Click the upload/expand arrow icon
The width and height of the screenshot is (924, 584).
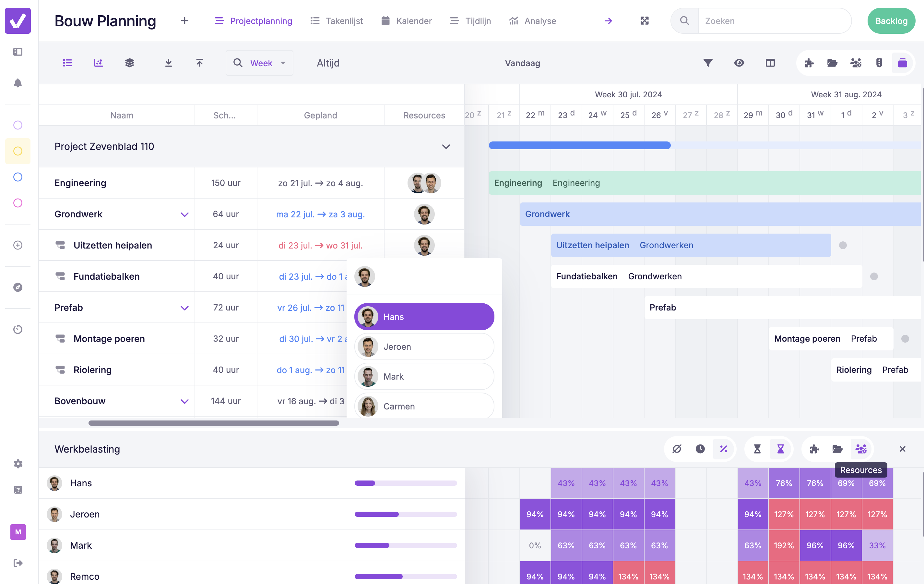pos(199,63)
